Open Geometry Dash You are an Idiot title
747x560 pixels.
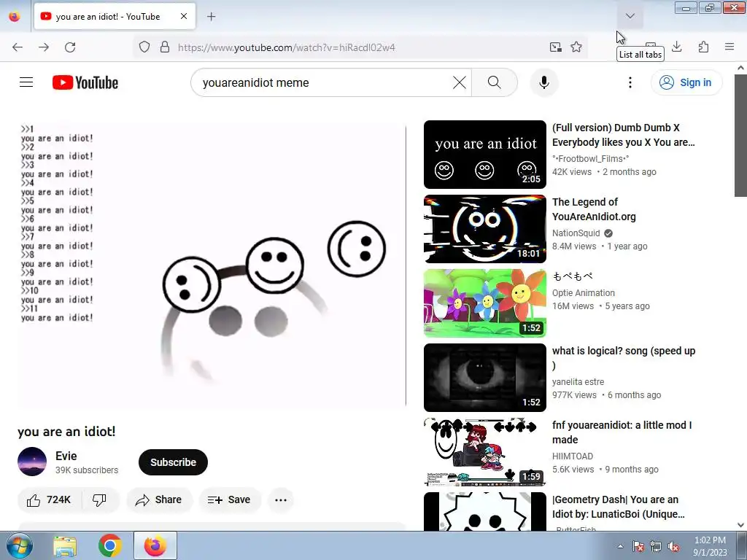click(619, 507)
